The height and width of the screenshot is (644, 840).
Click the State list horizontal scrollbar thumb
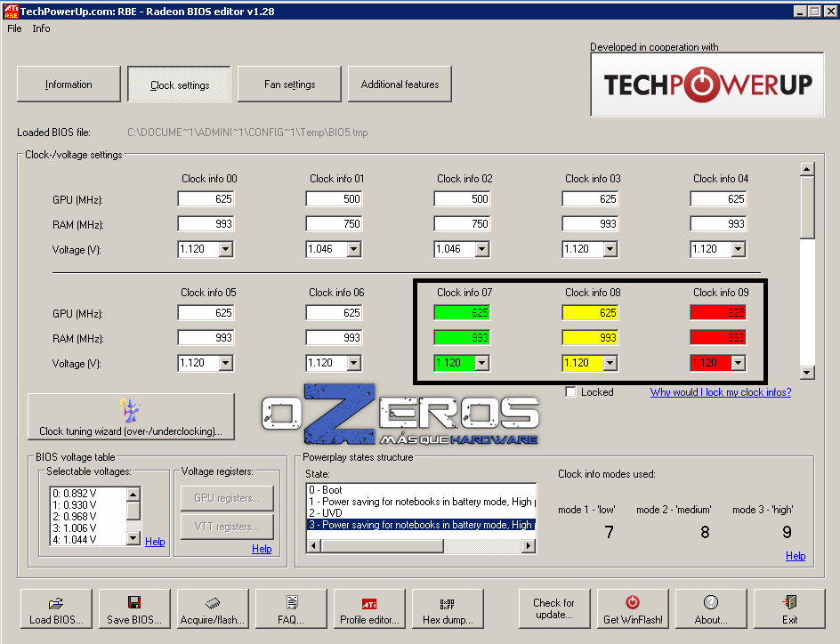(383, 545)
